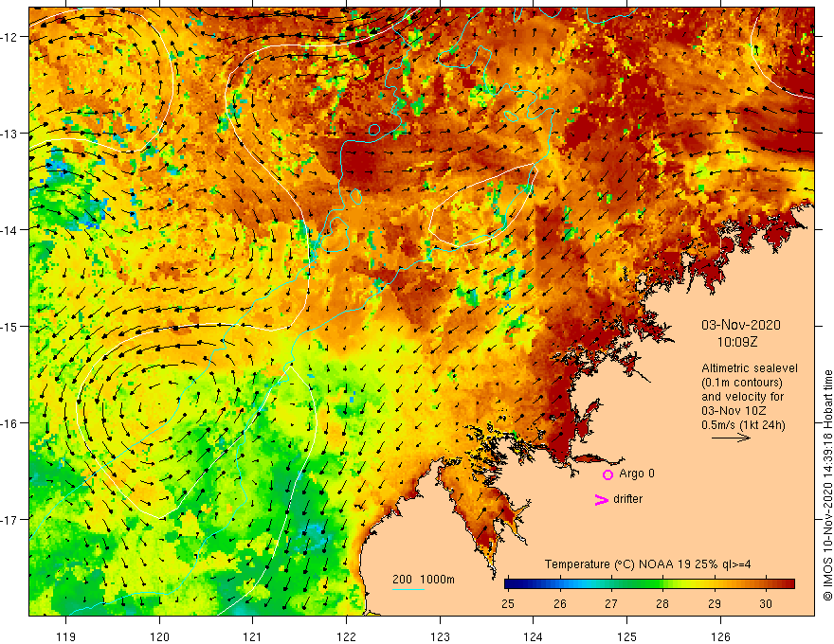Click the magenta drifter arrow legend marker
The image size is (834, 644).
[x=601, y=499]
